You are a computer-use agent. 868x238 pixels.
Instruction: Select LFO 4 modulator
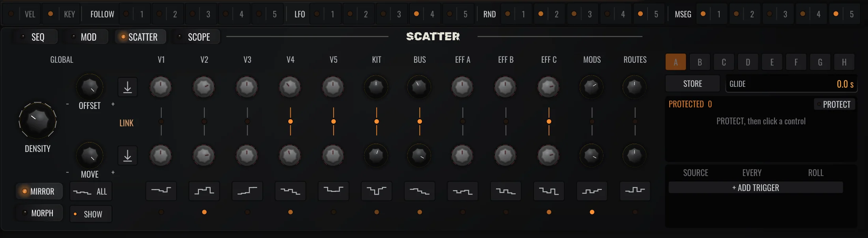(424, 14)
